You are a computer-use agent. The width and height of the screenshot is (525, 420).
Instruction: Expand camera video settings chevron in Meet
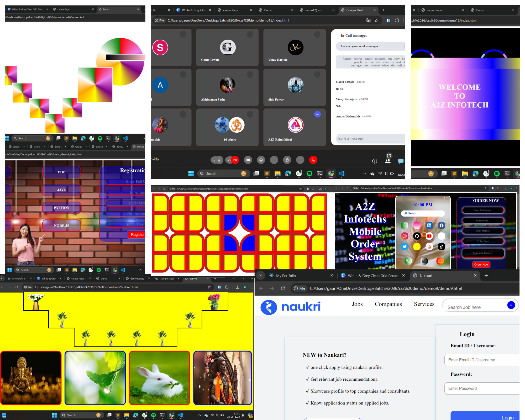(x=229, y=160)
